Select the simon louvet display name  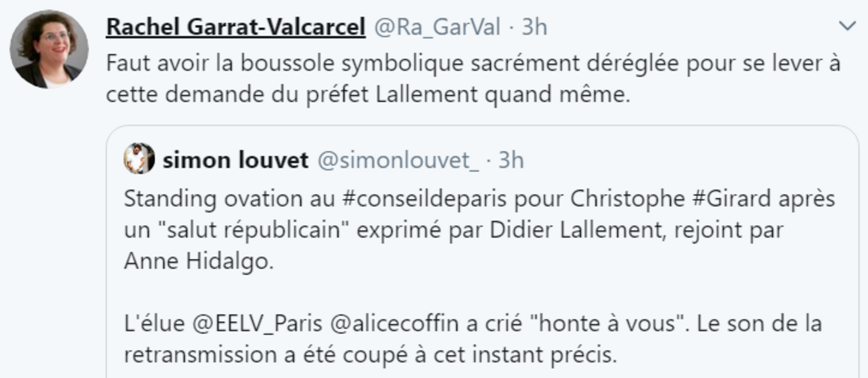pos(236,160)
